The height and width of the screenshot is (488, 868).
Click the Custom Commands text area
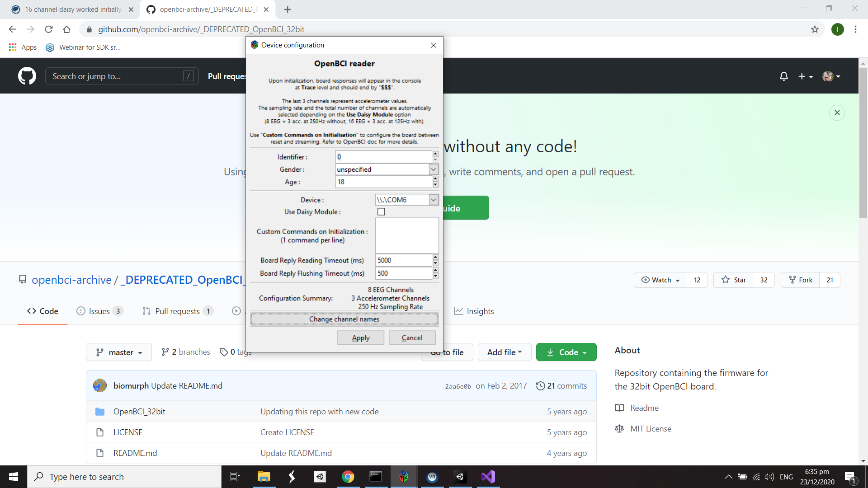[407, 235]
